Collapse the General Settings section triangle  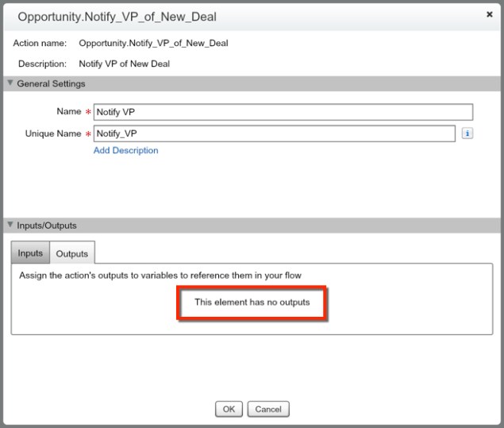pyautogui.click(x=10, y=83)
